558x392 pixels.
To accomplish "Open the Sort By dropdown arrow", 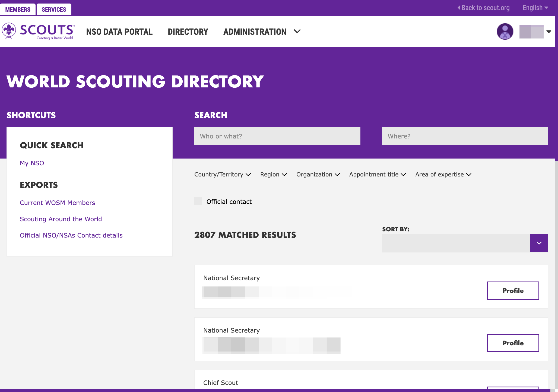I will click(x=539, y=243).
